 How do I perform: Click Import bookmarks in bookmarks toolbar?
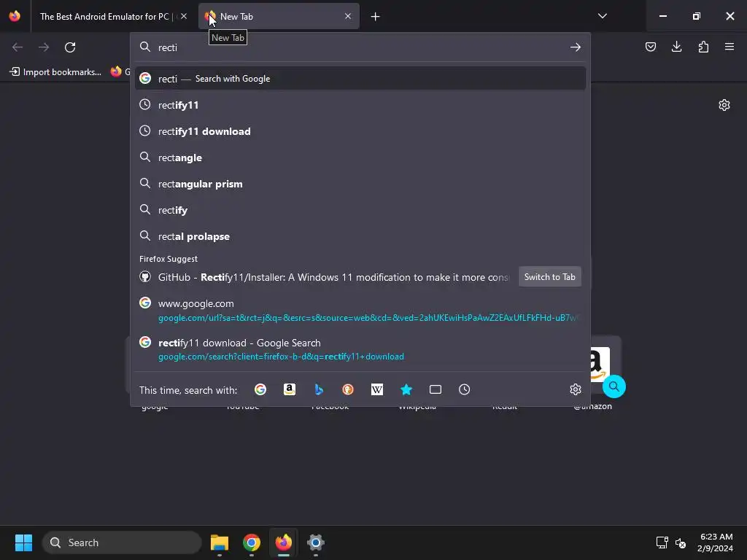tap(55, 72)
